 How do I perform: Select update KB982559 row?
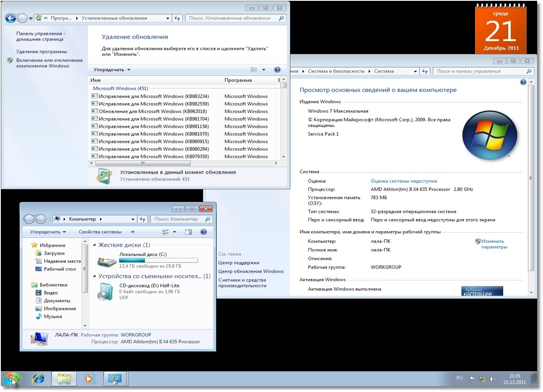coord(184,104)
